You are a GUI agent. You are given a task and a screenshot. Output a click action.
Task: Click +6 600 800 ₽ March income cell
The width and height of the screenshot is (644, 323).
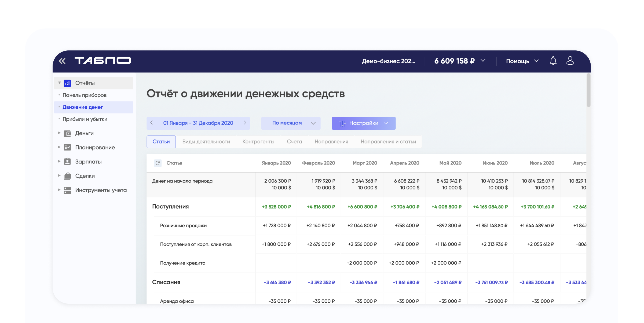coord(362,207)
